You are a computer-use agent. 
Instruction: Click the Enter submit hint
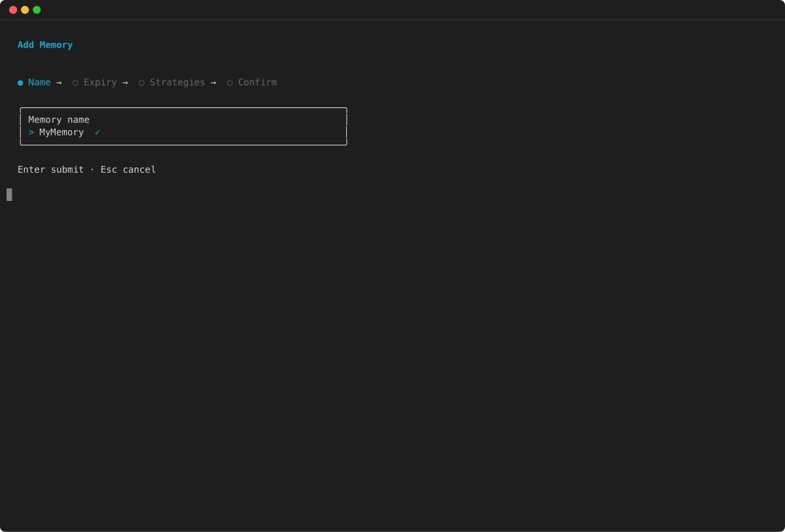[50, 169]
